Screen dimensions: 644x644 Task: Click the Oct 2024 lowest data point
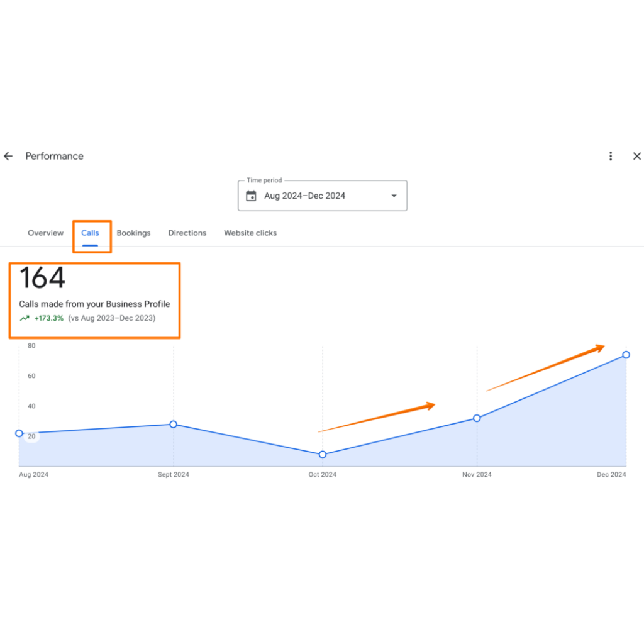pos(323,454)
